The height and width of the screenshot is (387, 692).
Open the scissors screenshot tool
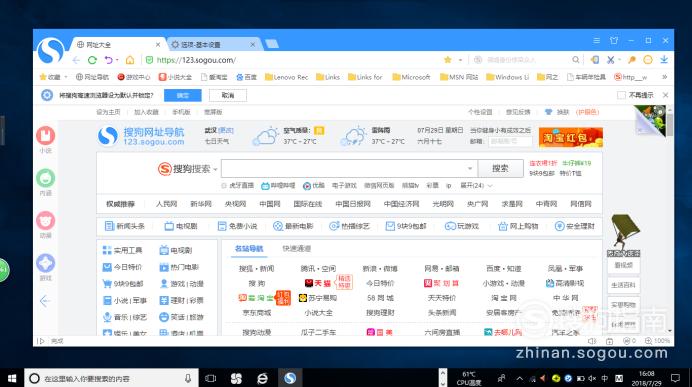610,60
